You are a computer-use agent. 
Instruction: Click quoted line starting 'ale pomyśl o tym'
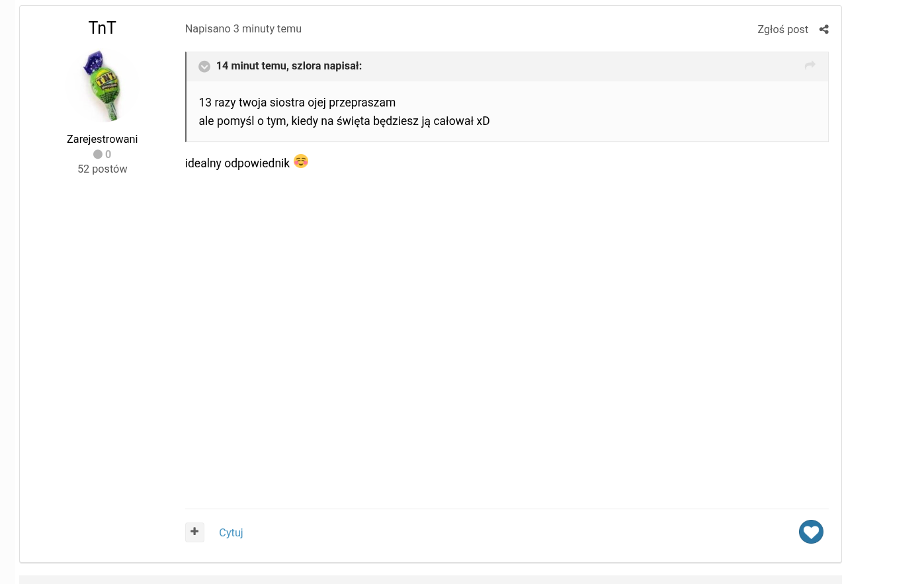pos(344,121)
